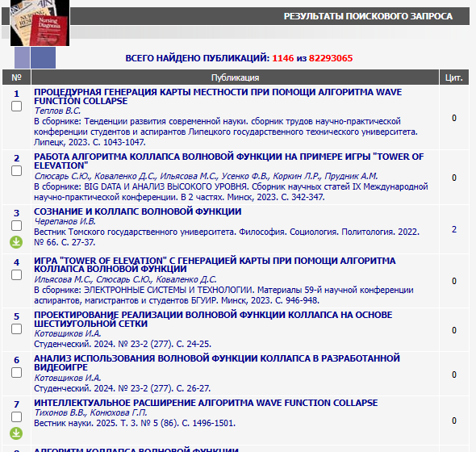Click source 'Студенческий. 2024. № 23-2 (277). С. 24-25.'
Screen dimensions: 476x452
123,344
